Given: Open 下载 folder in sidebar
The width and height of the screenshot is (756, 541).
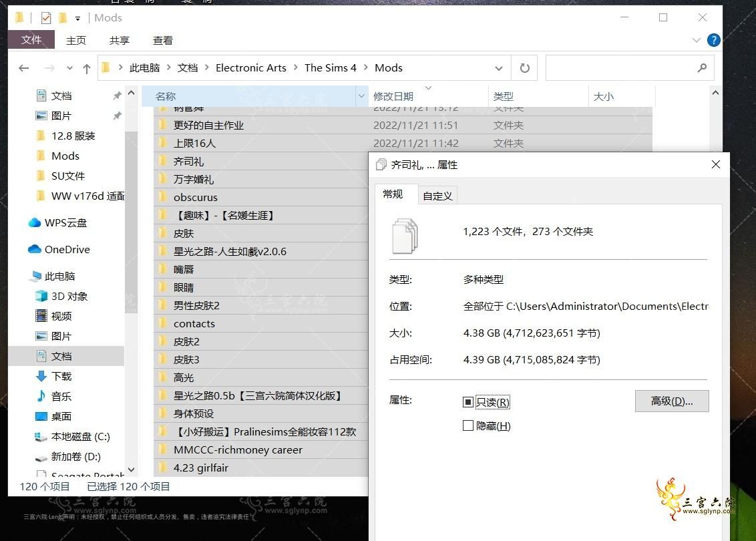Looking at the screenshot, I should pos(61,376).
